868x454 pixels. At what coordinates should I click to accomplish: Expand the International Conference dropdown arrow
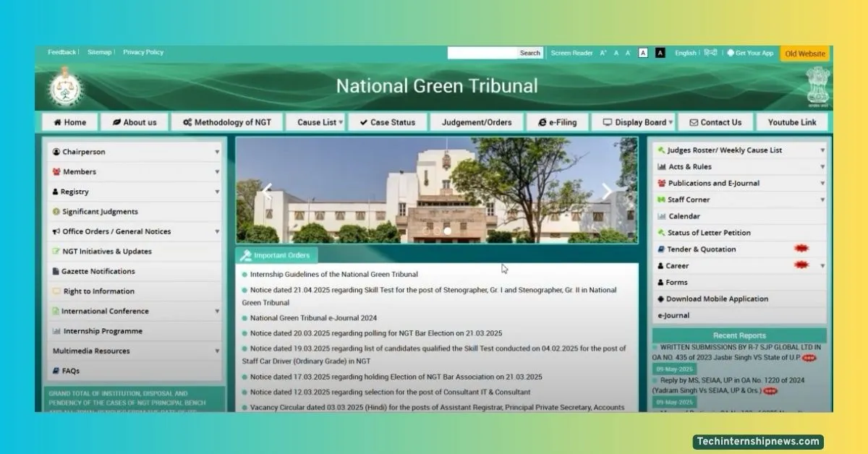217,312
